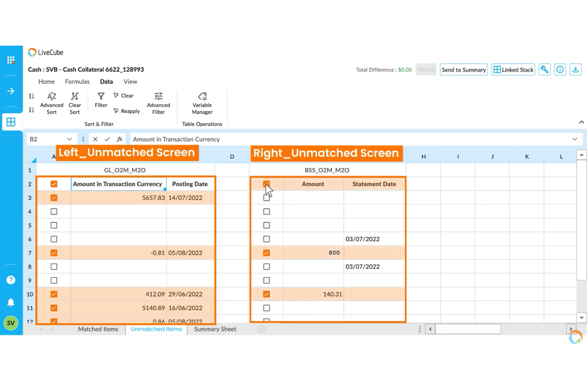Expand the formula bar chevron

pos(574,139)
